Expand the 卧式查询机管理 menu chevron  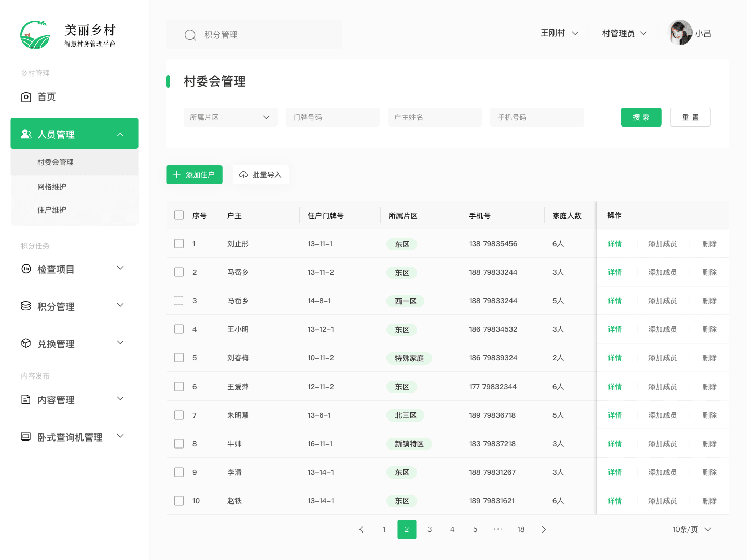click(120, 436)
